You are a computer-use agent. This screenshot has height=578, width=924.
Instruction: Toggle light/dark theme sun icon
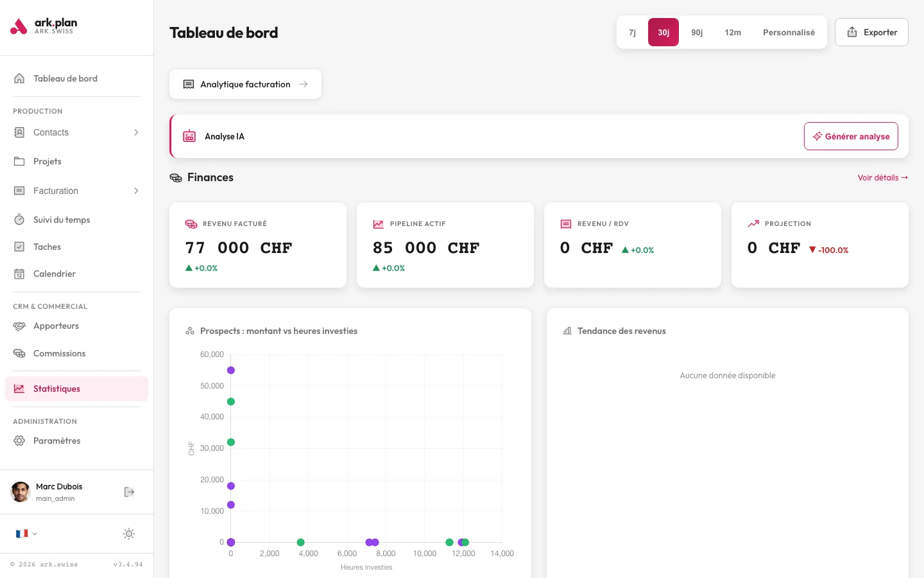click(129, 534)
